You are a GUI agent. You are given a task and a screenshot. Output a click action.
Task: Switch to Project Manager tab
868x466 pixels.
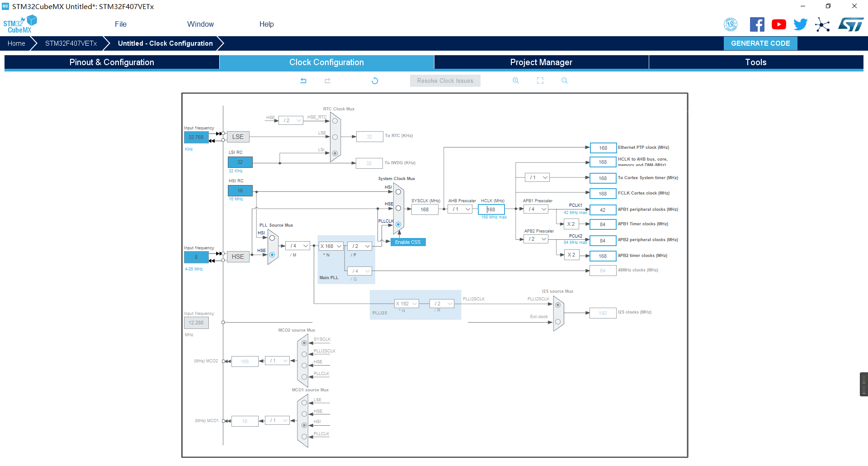pyautogui.click(x=541, y=62)
